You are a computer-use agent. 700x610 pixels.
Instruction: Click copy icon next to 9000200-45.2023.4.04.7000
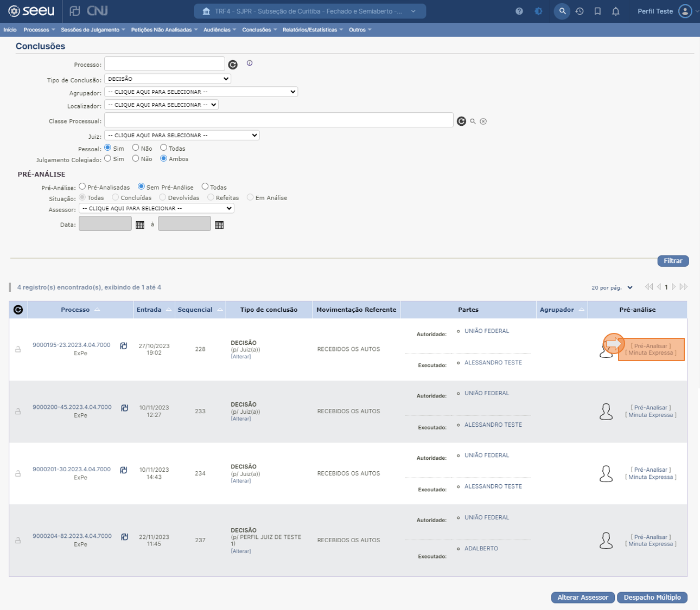(x=124, y=408)
